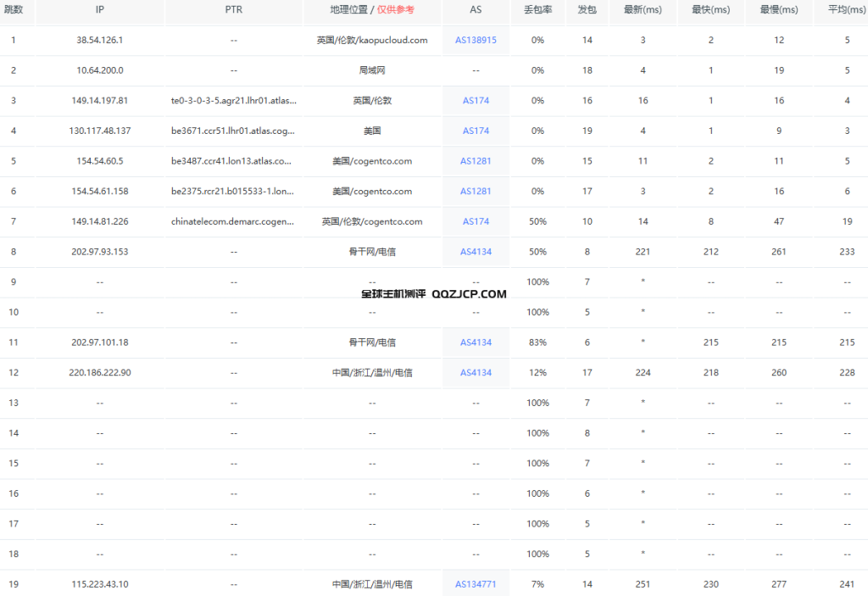
Task: Click the 局域网 location on hop 2
Action: coord(371,70)
